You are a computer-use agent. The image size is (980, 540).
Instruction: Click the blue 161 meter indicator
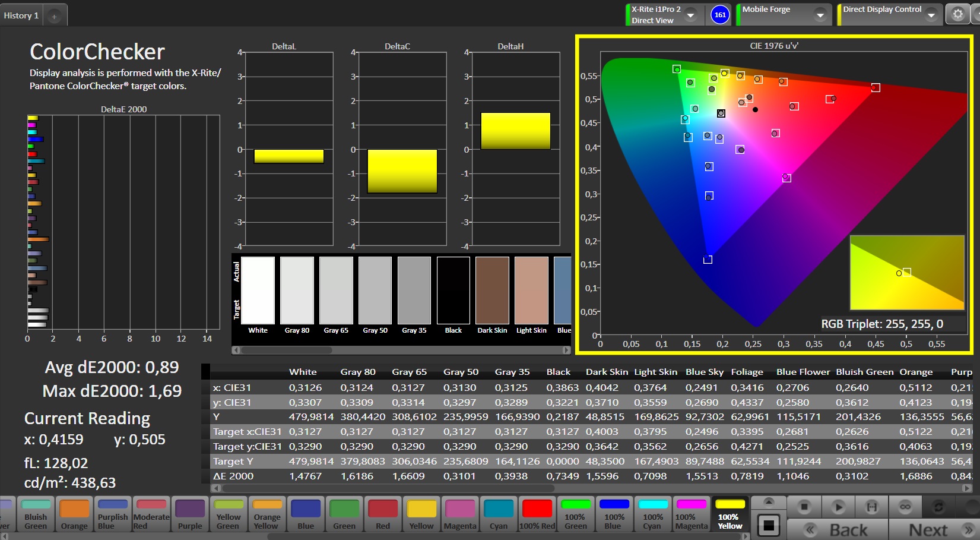pyautogui.click(x=720, y=15)
